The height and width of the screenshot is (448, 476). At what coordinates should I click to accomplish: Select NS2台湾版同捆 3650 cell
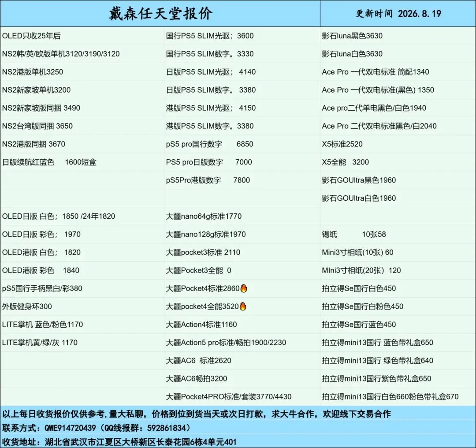click(37, 126)
